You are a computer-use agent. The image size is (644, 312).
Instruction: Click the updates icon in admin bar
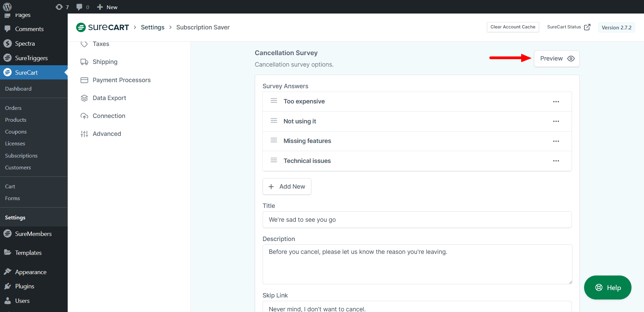[x=60, y=7]
